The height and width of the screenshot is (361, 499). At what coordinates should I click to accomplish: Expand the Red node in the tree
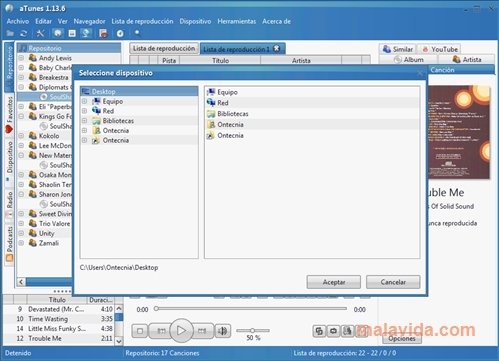85,111
